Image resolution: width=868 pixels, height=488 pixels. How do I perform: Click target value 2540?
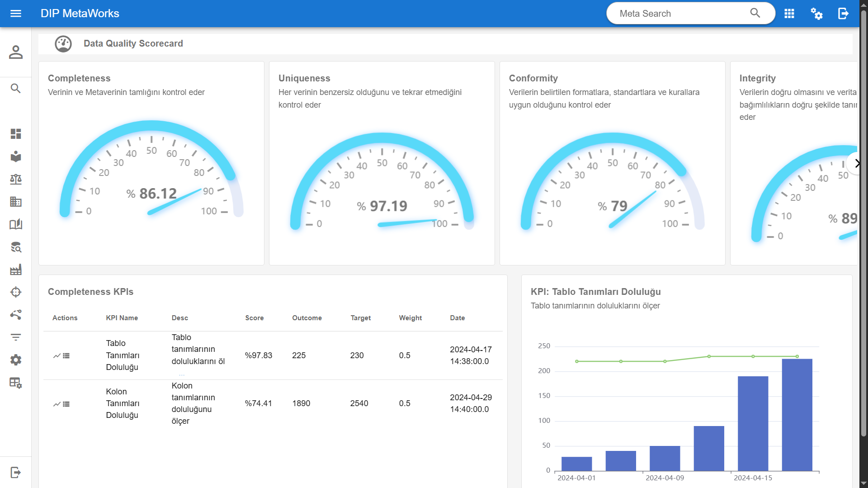359,403
